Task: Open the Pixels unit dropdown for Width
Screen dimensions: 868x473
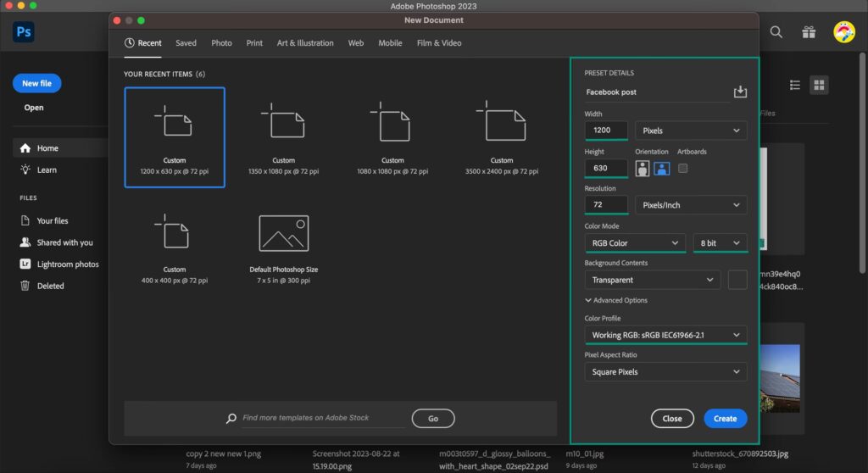Action: coord(690,131)
